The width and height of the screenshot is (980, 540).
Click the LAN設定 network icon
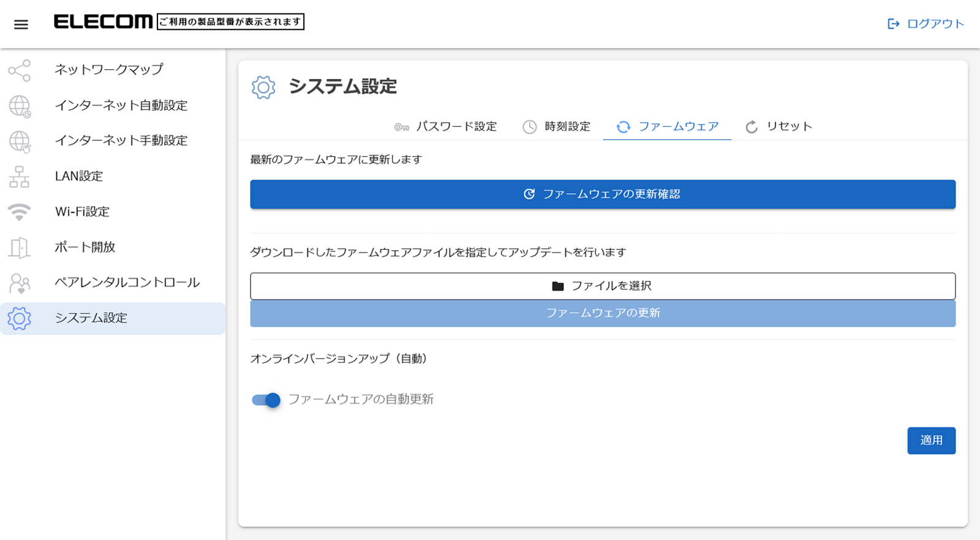20,177
